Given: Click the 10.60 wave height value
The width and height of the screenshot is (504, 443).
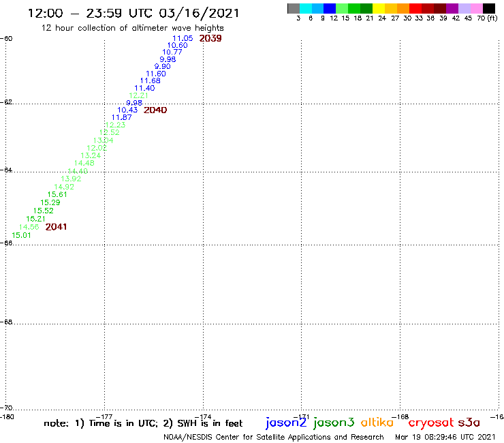Looking at the screenshot, I should 177,46.
